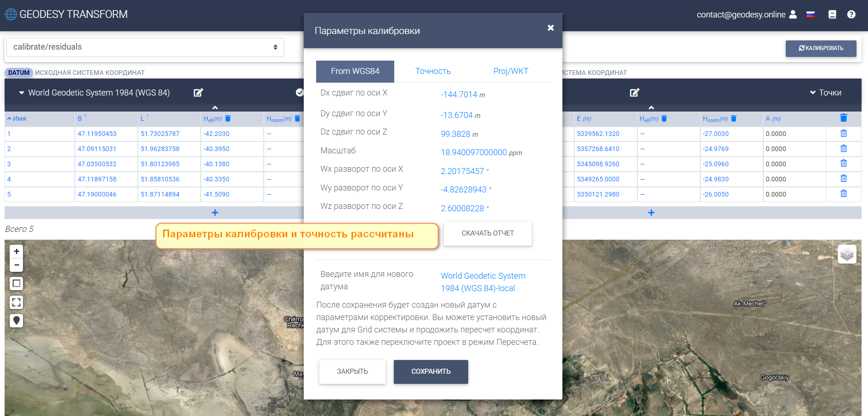Enter map fullscreen mode
The height and width of the screenshot is (416, 868).
tap(17, 302)
